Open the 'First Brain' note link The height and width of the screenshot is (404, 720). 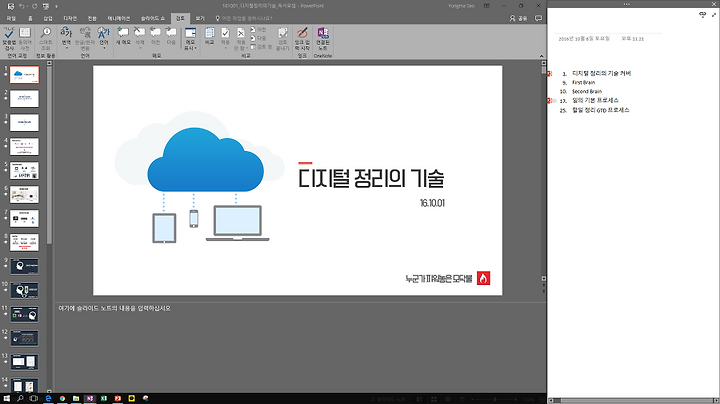pyautogui.click(x=583, y=83)
